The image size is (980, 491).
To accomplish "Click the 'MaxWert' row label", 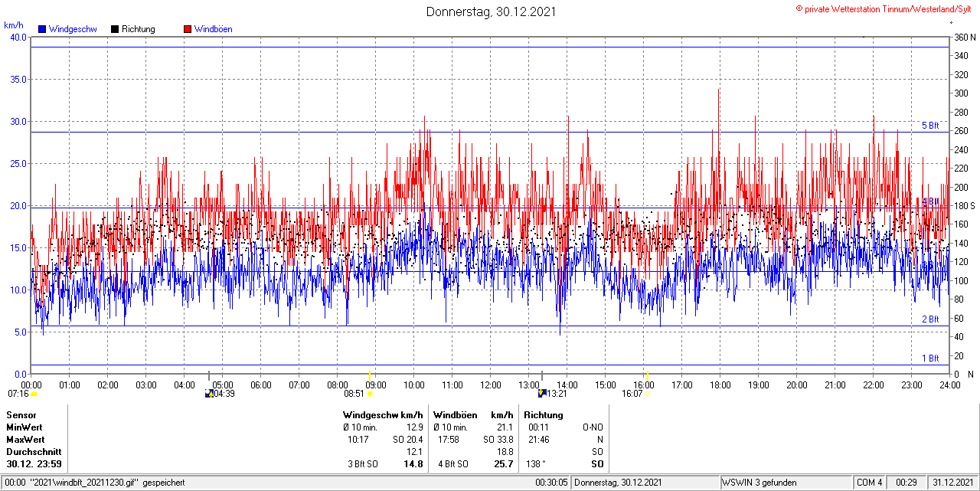I will [24, 440].
